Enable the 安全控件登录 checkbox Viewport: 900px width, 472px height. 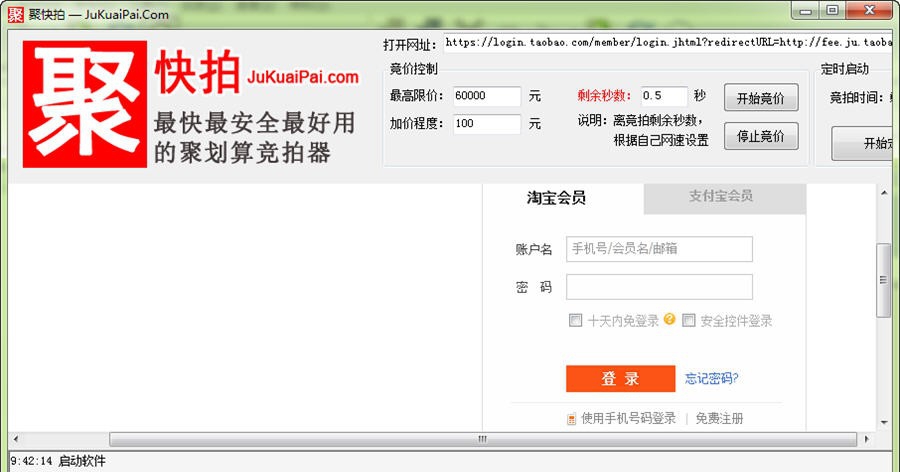tap(688, 320)
